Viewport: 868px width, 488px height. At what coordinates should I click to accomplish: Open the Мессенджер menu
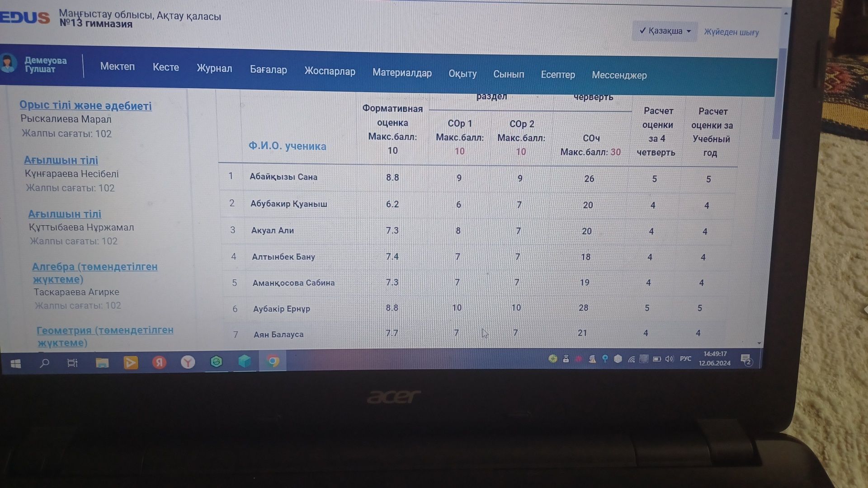coord(619,75)
